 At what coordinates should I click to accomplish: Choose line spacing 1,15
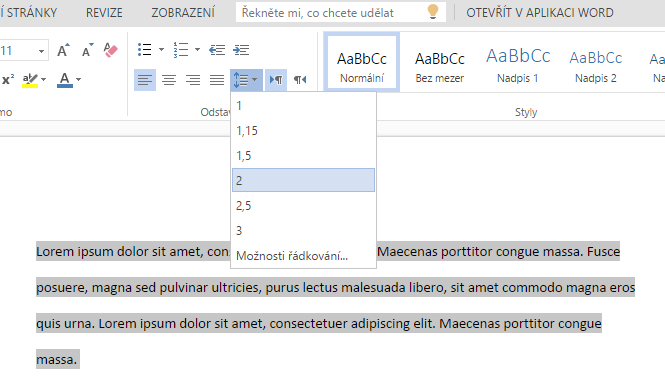303,131
